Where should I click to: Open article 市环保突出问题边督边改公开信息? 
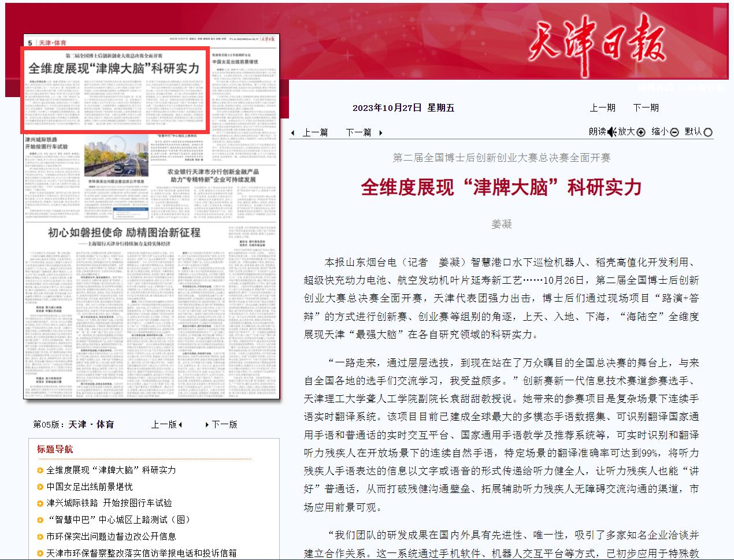point(111,537)
